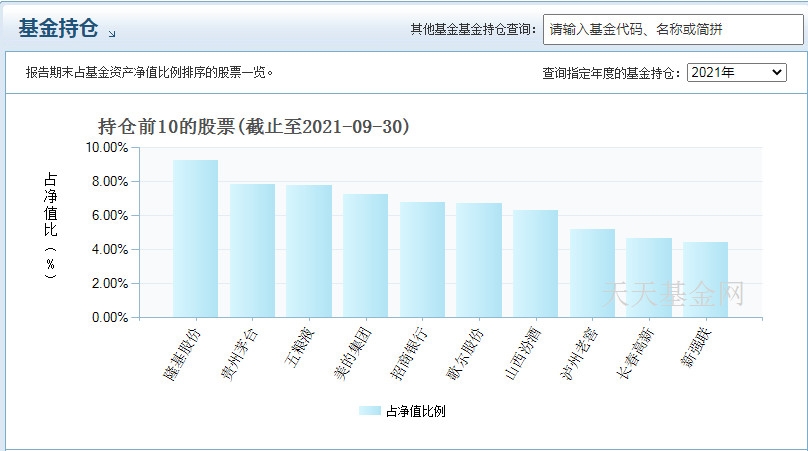Click the 占净值比例 legend label text
Screen dimensions: 808x451
pos(415,411)
